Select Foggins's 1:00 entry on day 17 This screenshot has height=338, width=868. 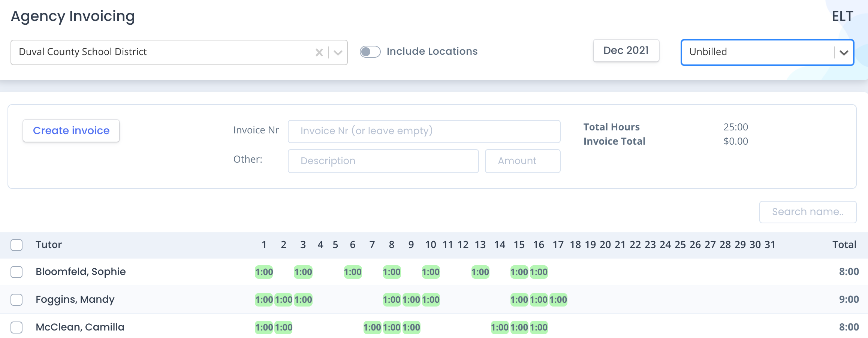(x=558, y=299)
